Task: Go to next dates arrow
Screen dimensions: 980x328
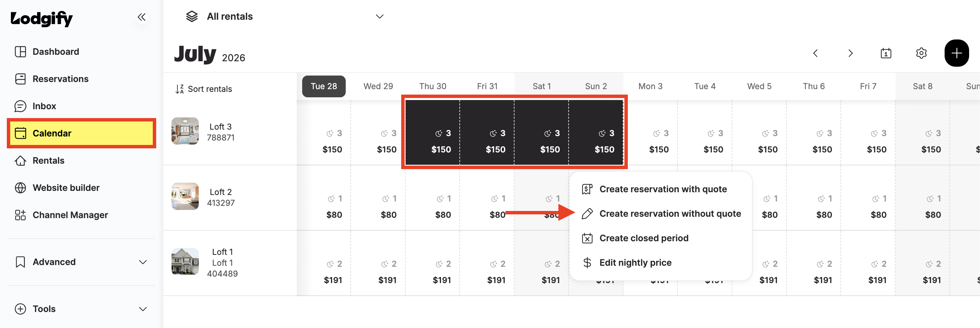Action: (850, 53)
